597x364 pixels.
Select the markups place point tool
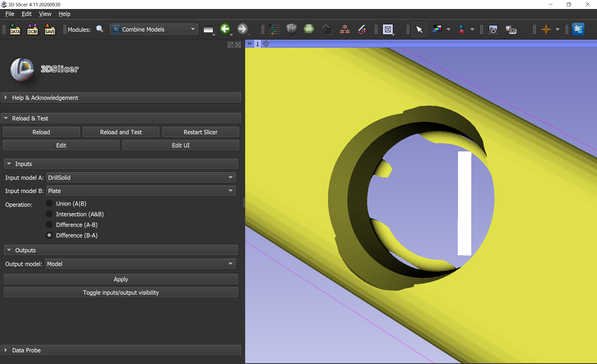pos(461,29)
